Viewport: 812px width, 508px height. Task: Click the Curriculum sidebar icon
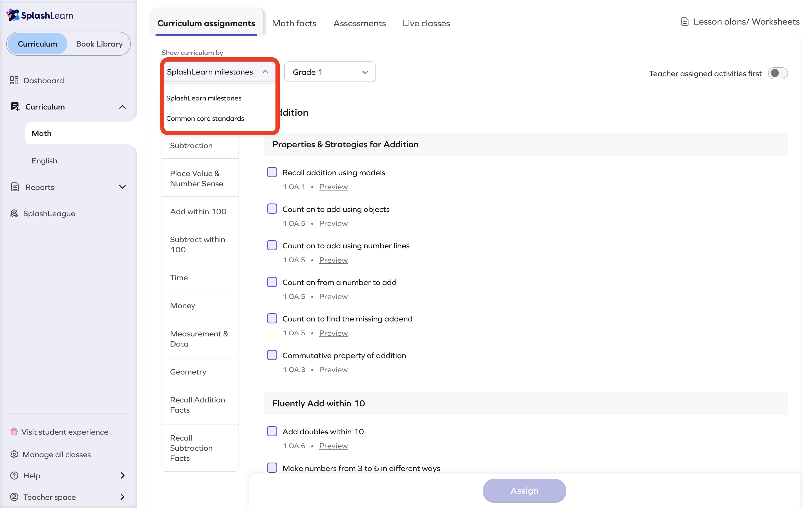pyautogui.click(x=15, y=106)
